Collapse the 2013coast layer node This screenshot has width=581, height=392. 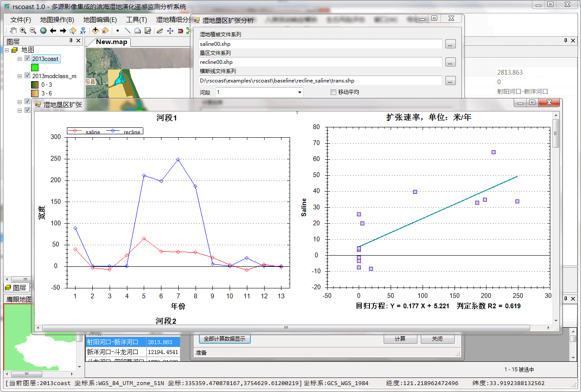coord(19,59)
